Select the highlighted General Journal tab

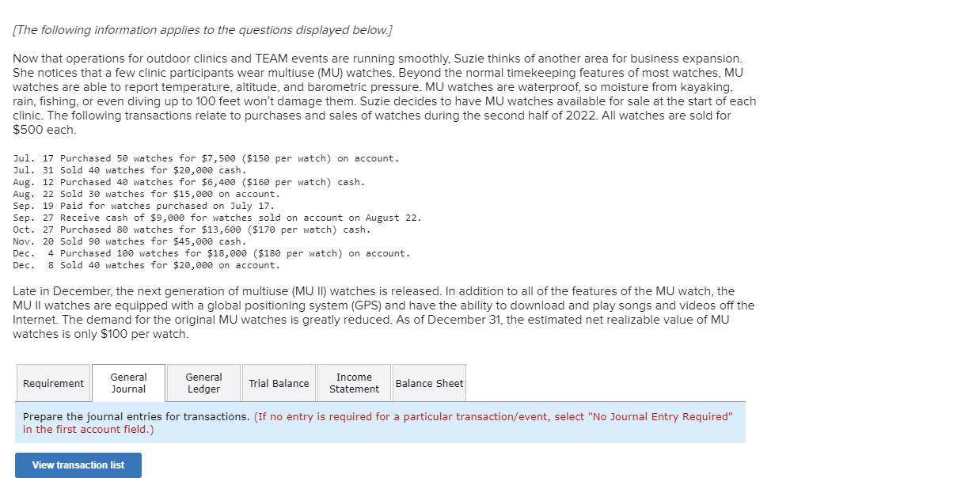[x=128, y=383]
